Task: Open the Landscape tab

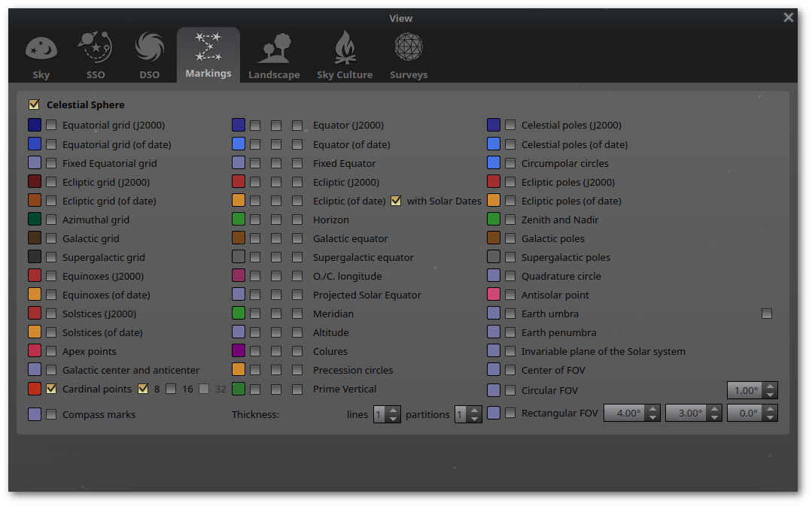Action: click(x=274, y=56)
